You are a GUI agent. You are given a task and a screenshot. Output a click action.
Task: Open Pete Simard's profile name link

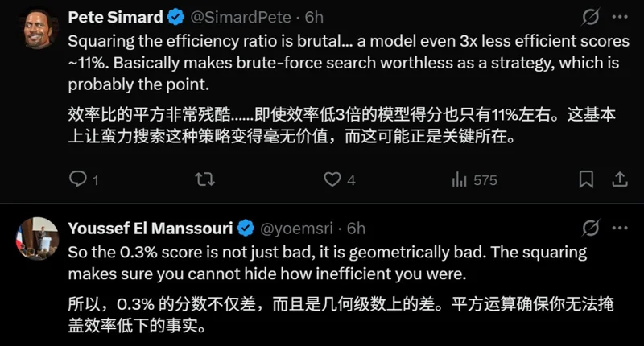coord(116,17)
